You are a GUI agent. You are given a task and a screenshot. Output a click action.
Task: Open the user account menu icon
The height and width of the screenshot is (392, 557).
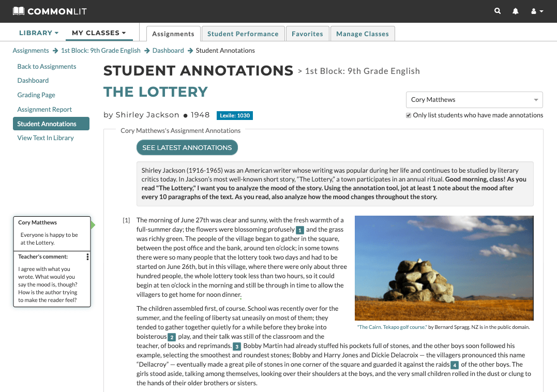[537, 11]
